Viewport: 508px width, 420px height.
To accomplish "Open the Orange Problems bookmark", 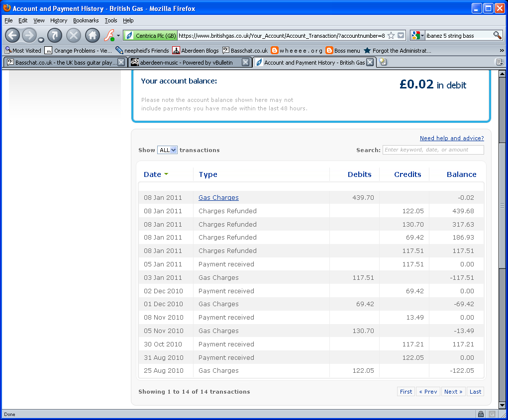I will (x=78, y=51).
